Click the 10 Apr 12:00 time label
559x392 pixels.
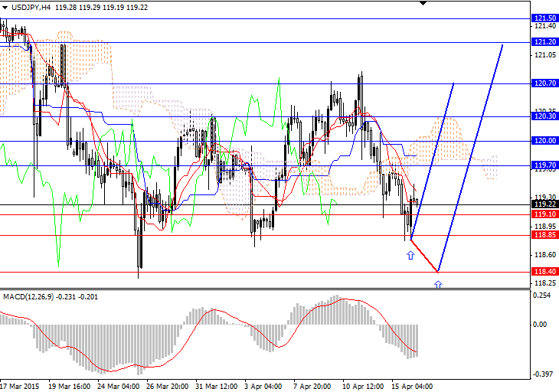tap(363, 387)
